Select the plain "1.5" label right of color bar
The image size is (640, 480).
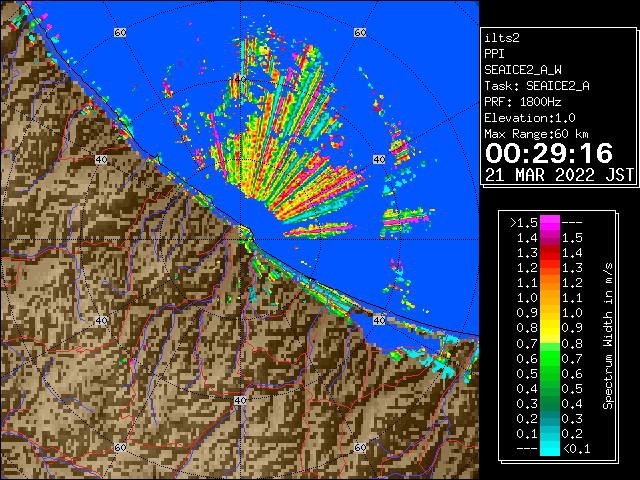tap(572, 238)
